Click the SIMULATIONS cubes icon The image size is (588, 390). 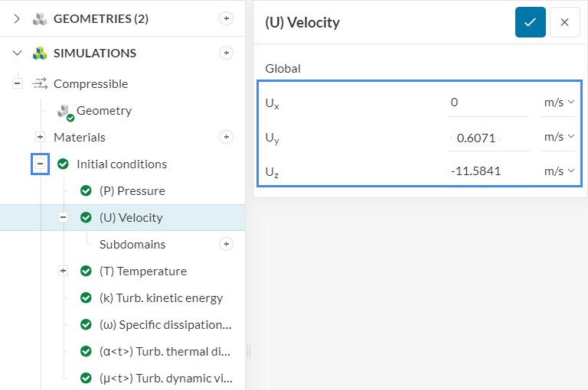pos(40,54)
